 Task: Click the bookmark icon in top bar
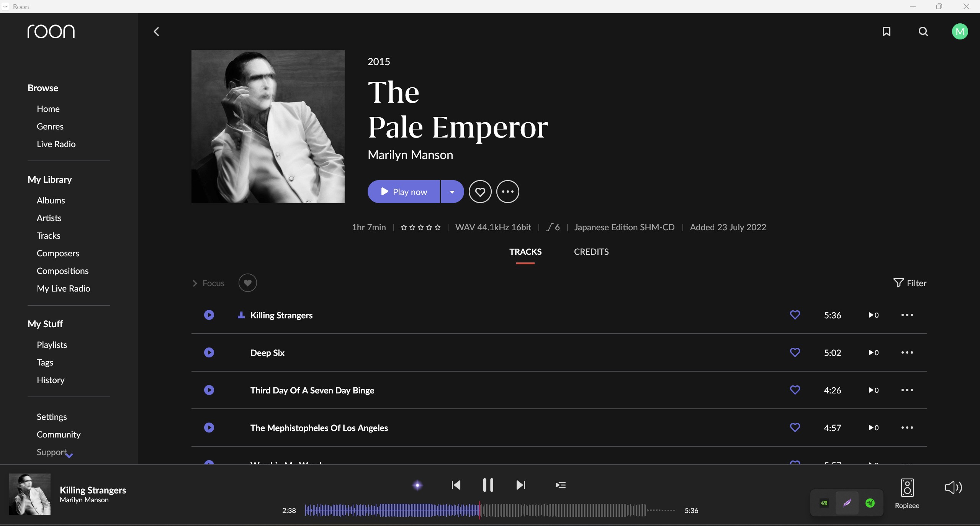click(886, 31)
